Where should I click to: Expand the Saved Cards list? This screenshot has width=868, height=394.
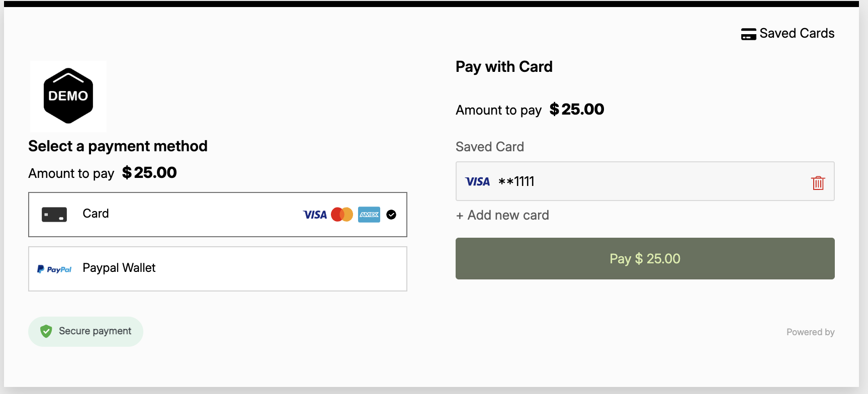coord(788,33)
